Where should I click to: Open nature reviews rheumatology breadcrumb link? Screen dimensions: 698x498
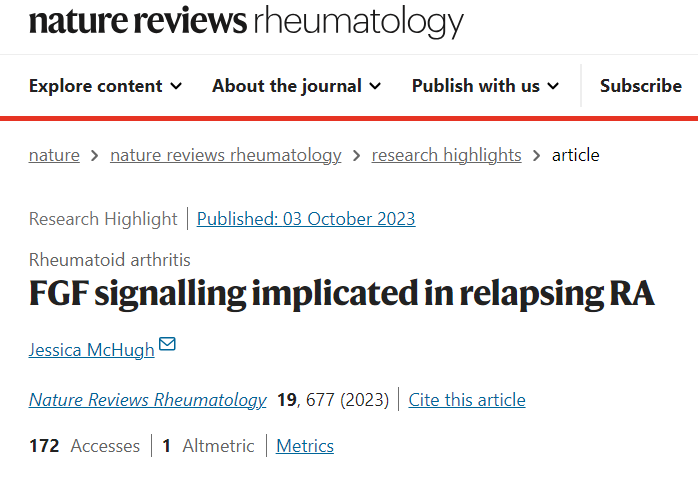pyautogui.click(x=225, y=155)
